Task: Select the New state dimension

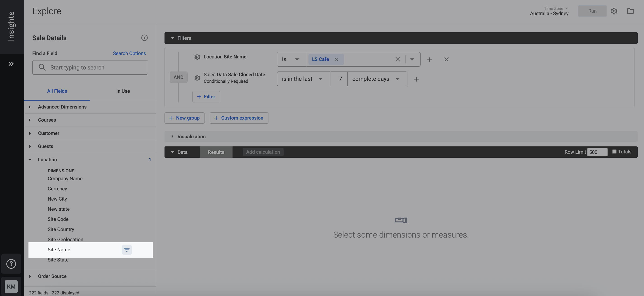Action: tap(59, 209)
